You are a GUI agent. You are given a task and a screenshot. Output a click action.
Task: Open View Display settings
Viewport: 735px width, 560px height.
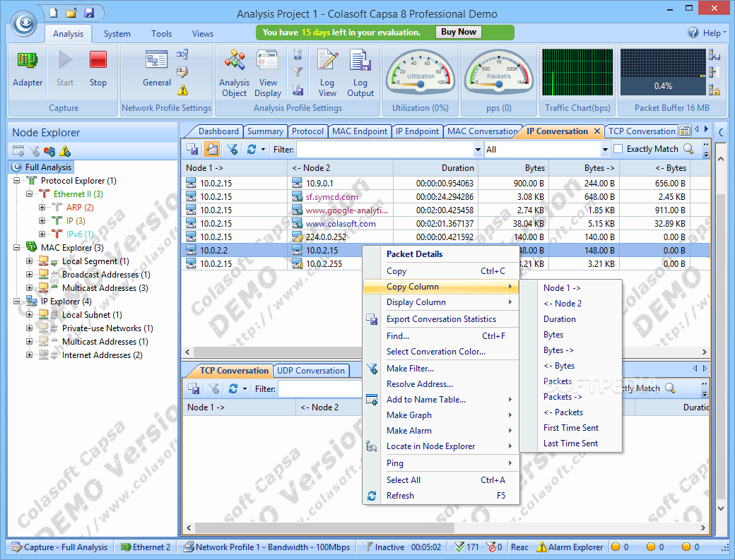[x=268, y=73]
